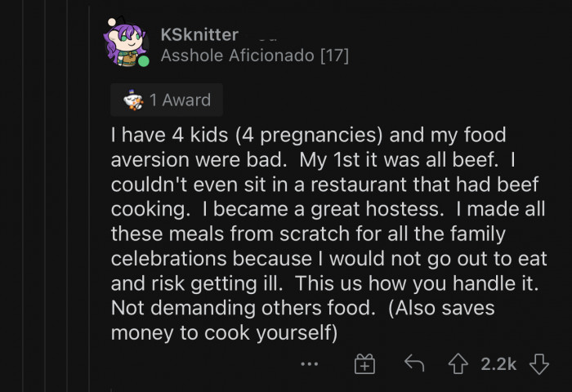Reply to KSknitter's comment

[x=414, y=364]
